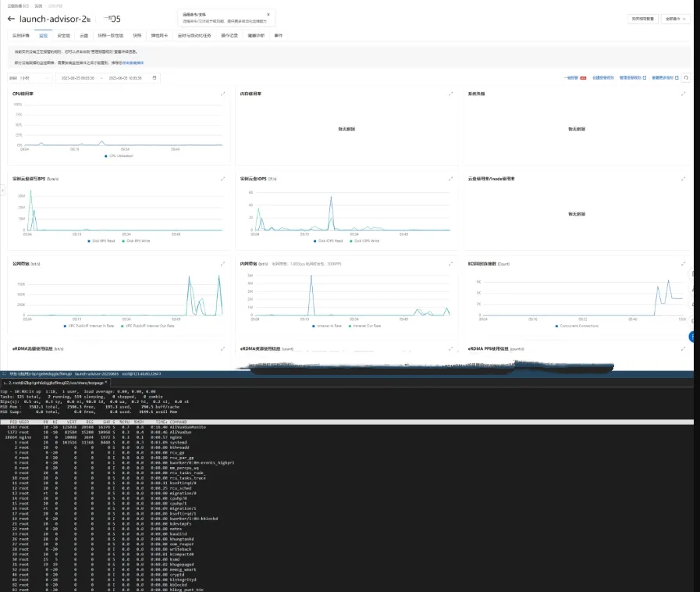Open the 定时与自动化任务 tab
700x592 pixels.
194,35
